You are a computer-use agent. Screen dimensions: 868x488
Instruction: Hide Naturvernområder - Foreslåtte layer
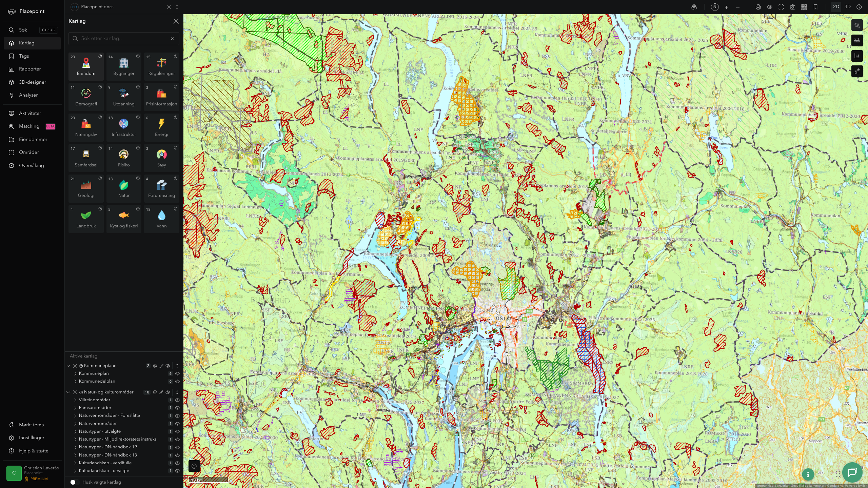click(177, 416)
